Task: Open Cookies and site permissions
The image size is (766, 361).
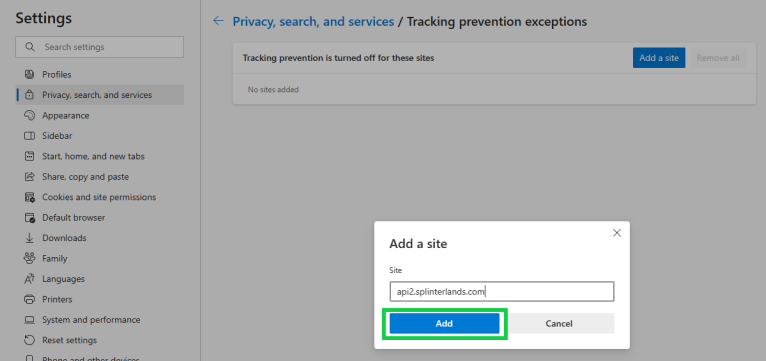Action: tap(100, 197)
